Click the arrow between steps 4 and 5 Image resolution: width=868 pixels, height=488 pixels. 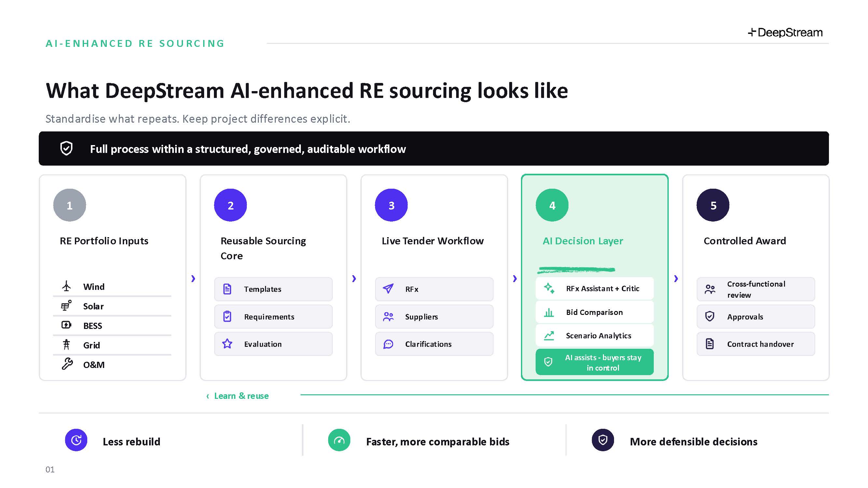click(676, 278)
